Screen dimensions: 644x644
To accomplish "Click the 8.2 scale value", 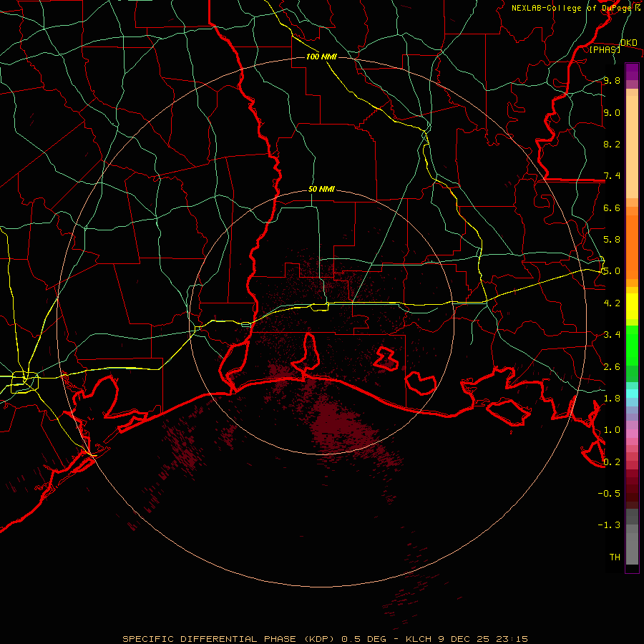I will click(x=612, y=144).
